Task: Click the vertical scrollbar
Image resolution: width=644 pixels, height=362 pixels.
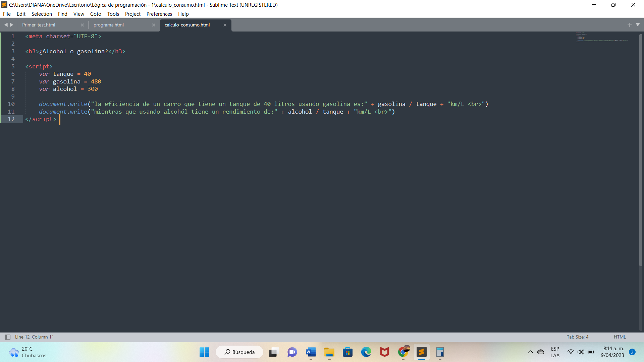Action: point(641,150)
